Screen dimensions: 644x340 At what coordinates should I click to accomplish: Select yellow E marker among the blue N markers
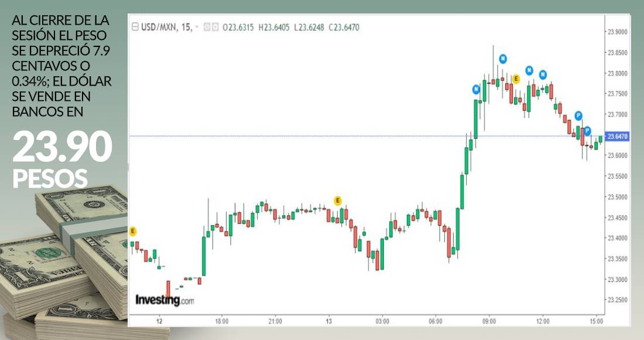coord(516,79)
